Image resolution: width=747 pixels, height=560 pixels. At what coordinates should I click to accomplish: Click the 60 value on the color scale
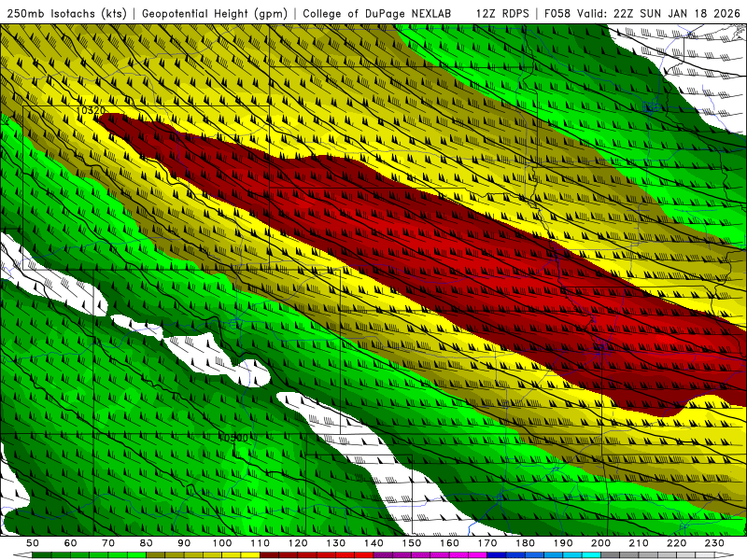71,543
